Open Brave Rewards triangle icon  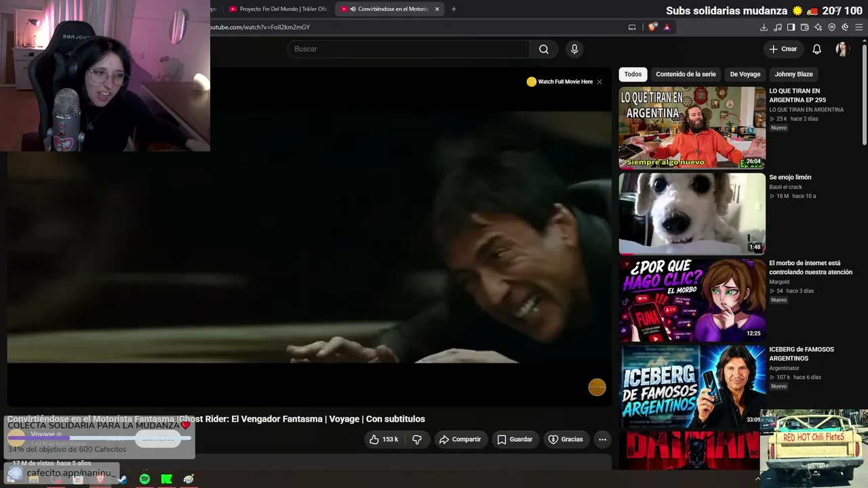667,27
